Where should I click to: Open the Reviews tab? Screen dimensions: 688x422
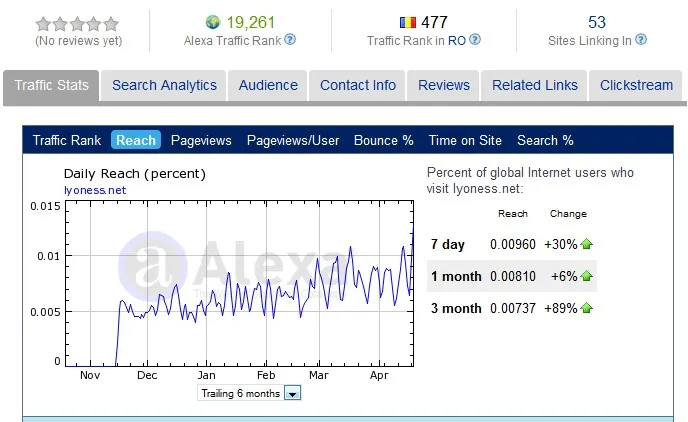444,85
